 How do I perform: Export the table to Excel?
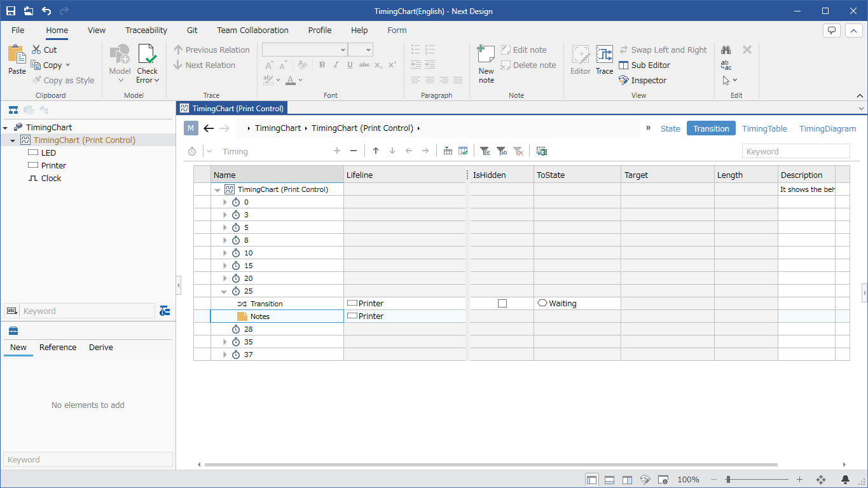pyautogui.click(x=542, y=151)
